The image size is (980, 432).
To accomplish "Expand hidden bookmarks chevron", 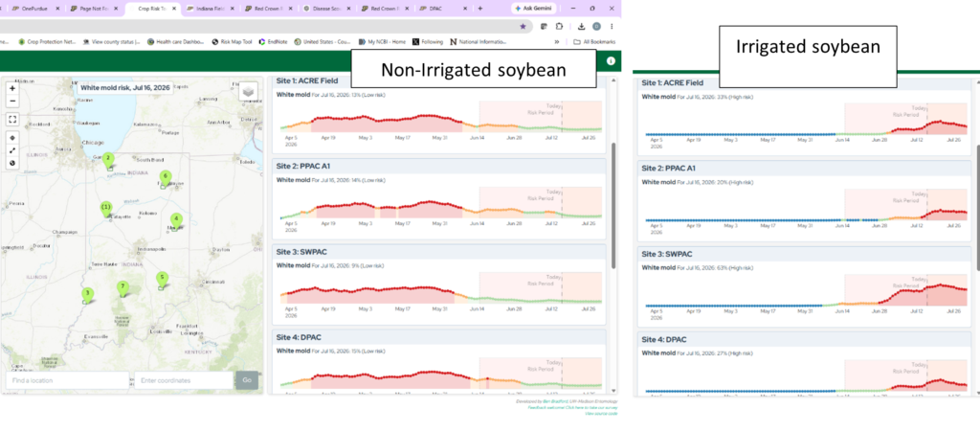I will (x=557, y=42).
